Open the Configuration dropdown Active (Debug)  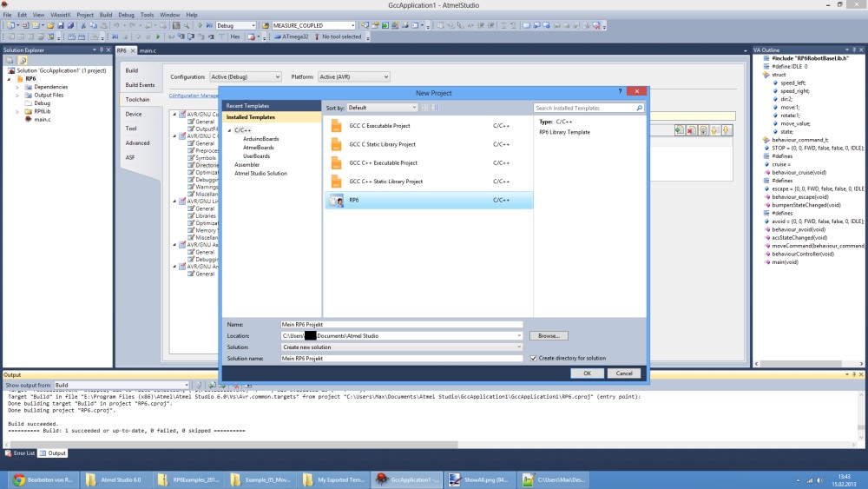pos(245,77)
